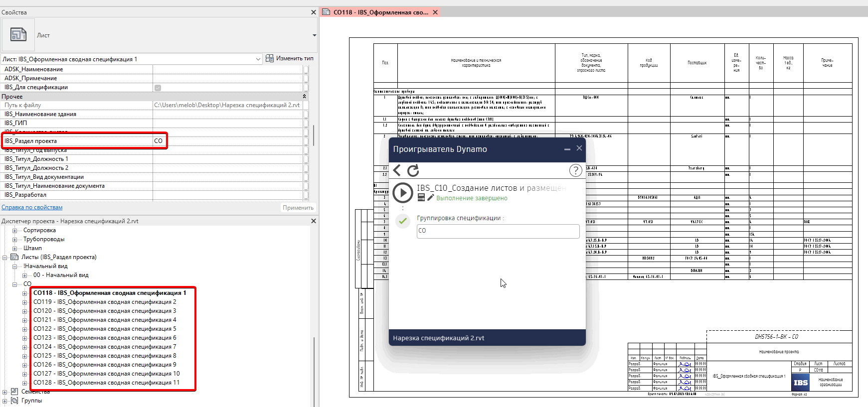Click the Листы sheets icon in browser

(14, 257)
